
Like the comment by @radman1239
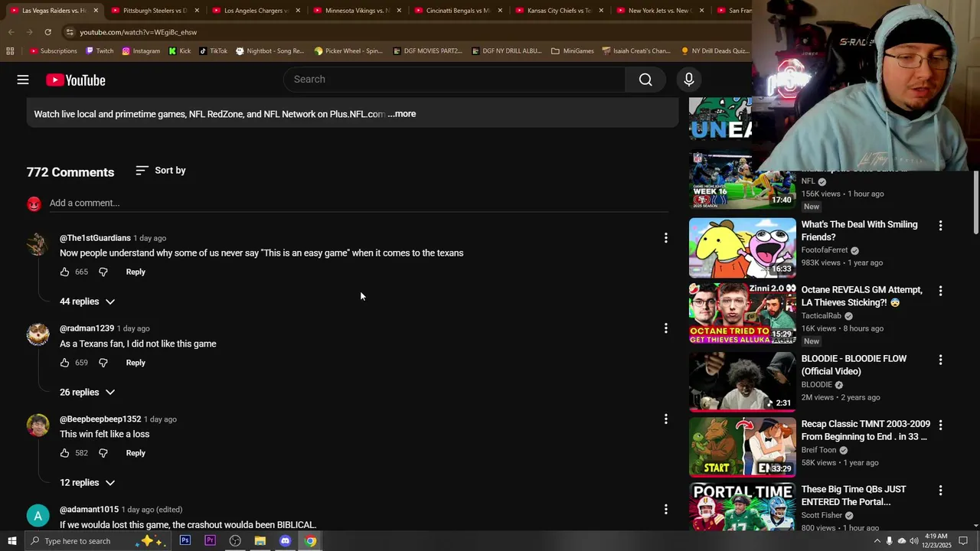(x=64, y=363)
